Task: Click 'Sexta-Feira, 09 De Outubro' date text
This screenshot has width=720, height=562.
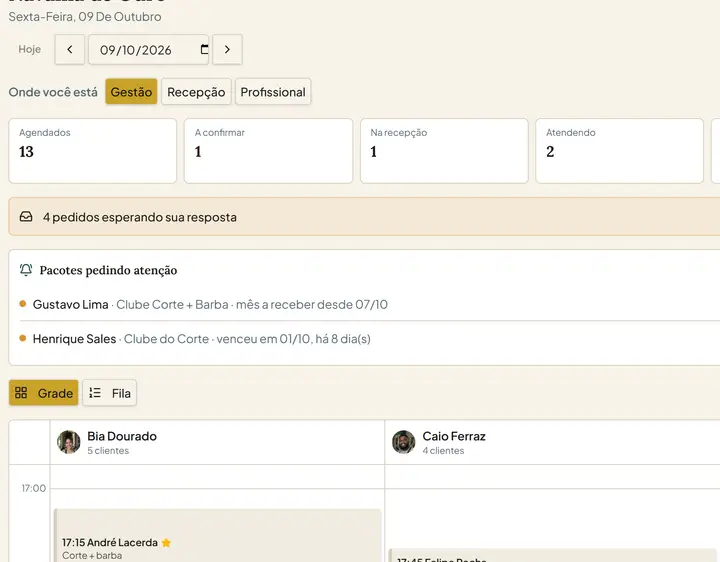Action: click(x=85, y=17)
